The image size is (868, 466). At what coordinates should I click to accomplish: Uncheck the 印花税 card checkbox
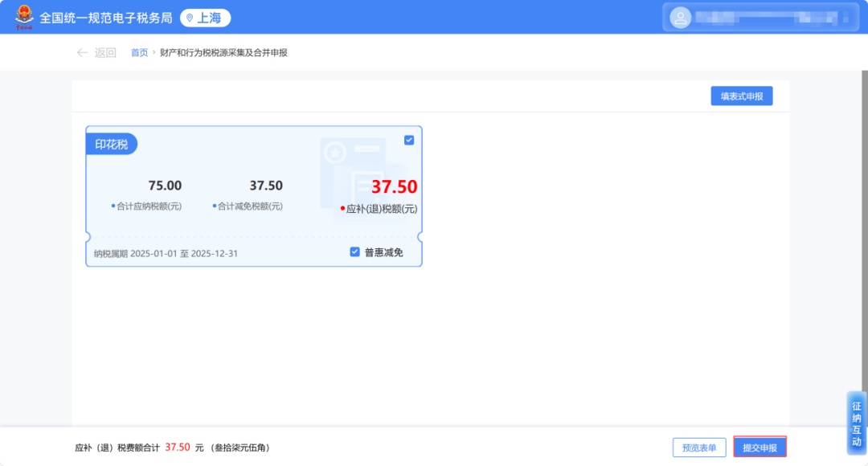409,140
